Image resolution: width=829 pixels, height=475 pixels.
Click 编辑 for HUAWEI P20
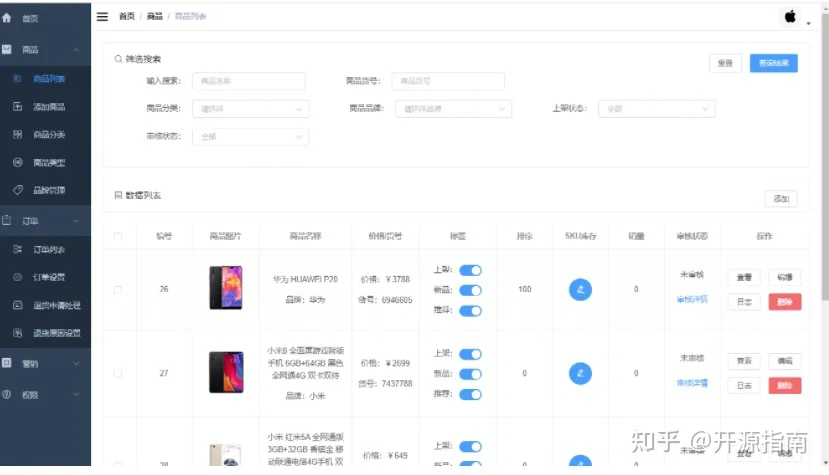coord(785,277)
